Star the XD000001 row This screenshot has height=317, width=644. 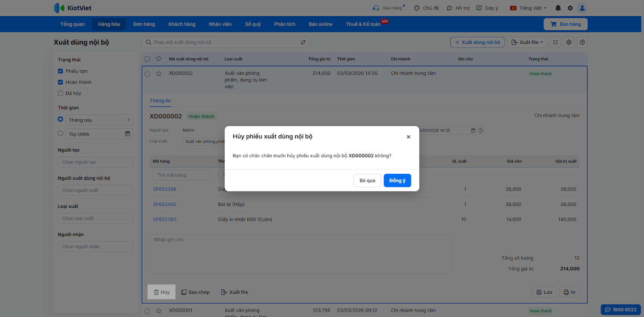point(159,311)
